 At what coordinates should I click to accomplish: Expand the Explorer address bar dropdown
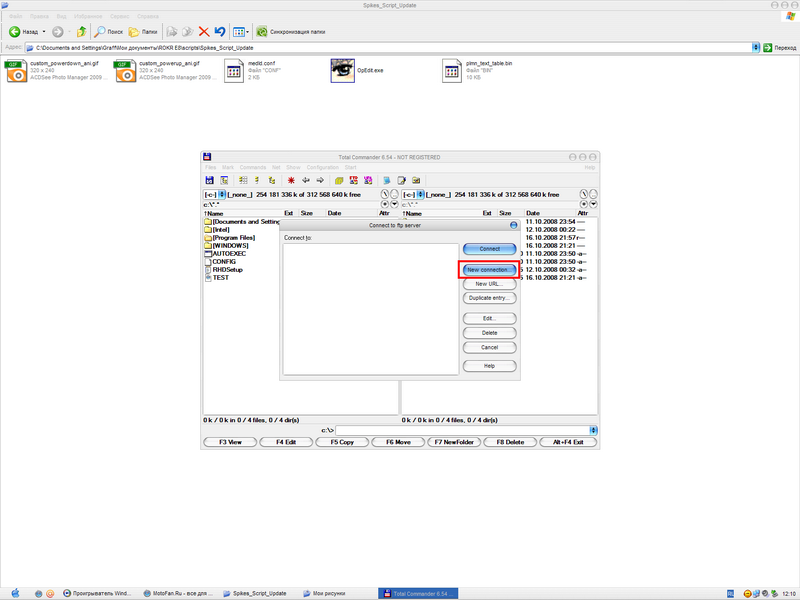(x=756, y=47)
